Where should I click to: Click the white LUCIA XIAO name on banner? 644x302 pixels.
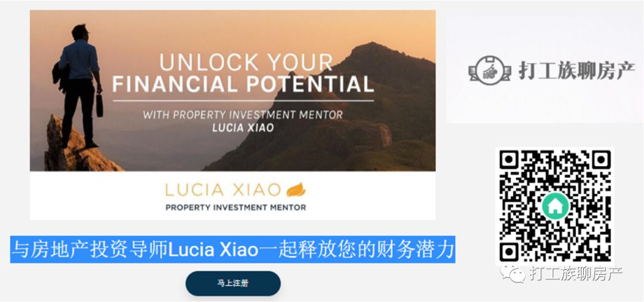click(243, 128)
